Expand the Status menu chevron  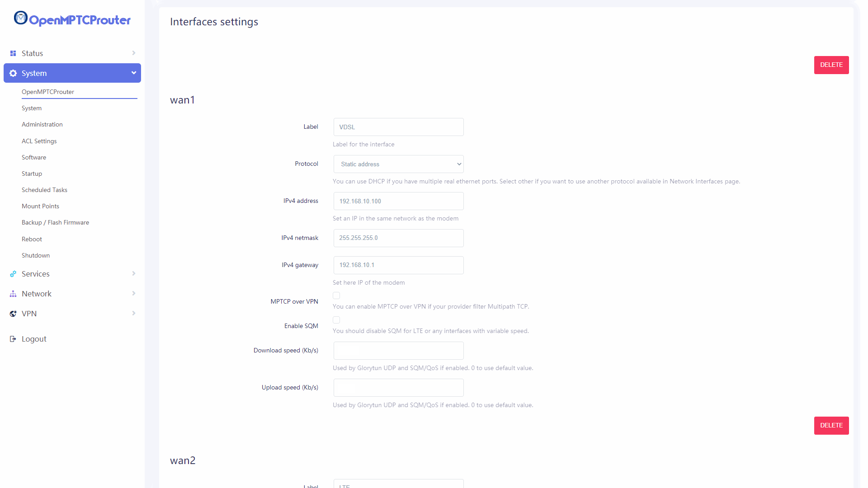[x=134, y=53]
